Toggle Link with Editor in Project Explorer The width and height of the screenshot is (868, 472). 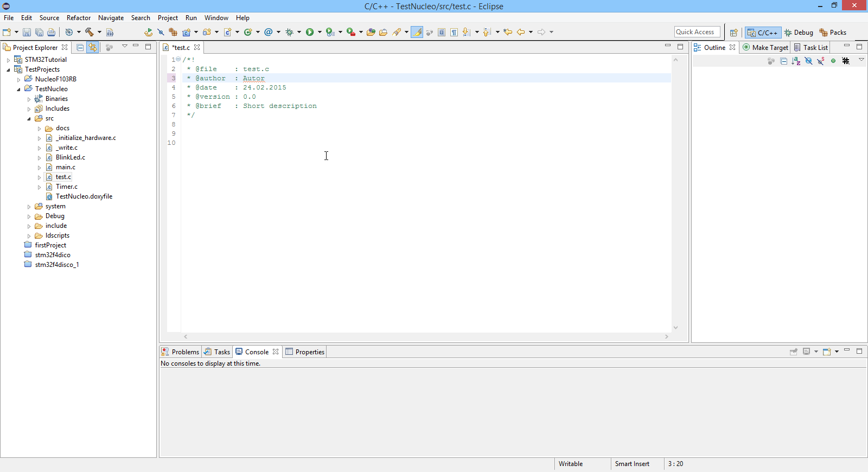[93, 47]
